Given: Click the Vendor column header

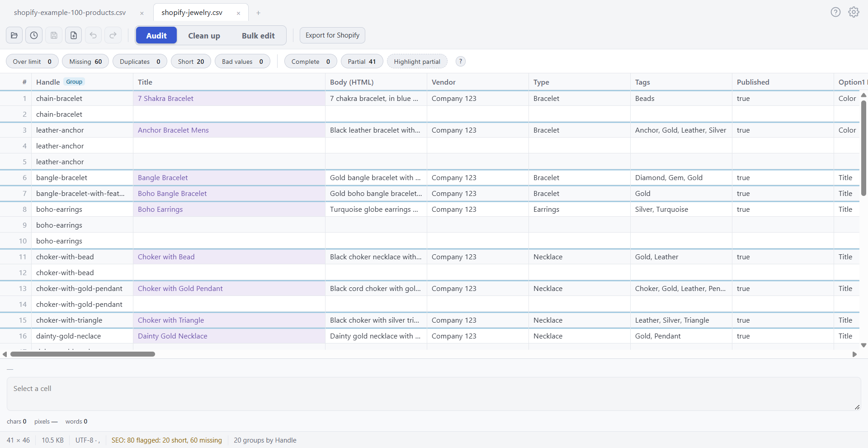Looking at the screenshot, I should (x=477, y=82).
